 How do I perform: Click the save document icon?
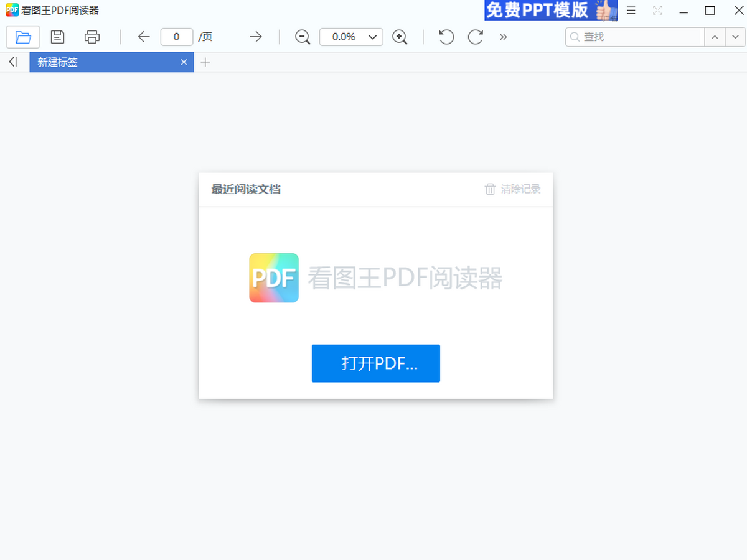click(x=58, y=37)
